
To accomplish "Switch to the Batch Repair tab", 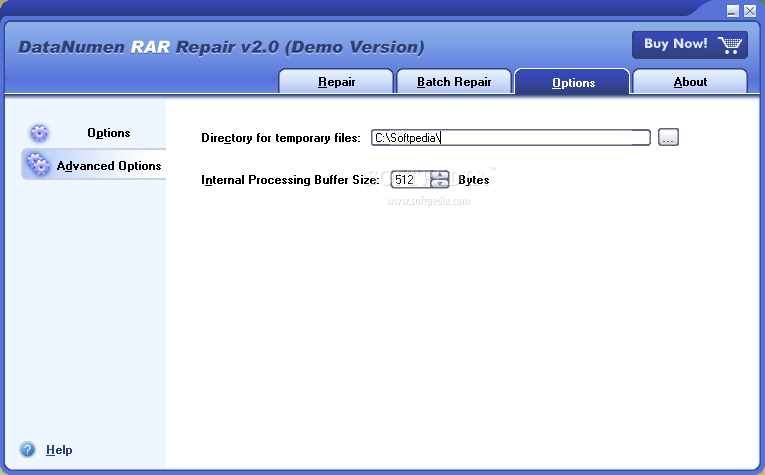I will (x=454, y=81).
